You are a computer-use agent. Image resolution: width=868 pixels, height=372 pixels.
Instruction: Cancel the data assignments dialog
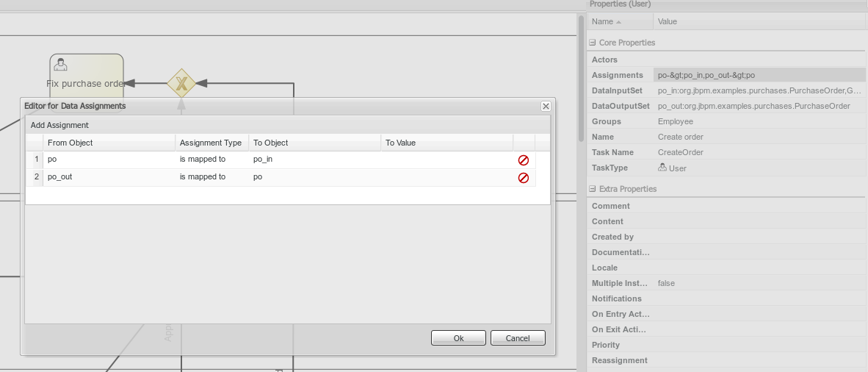click(x=518, y=338)
